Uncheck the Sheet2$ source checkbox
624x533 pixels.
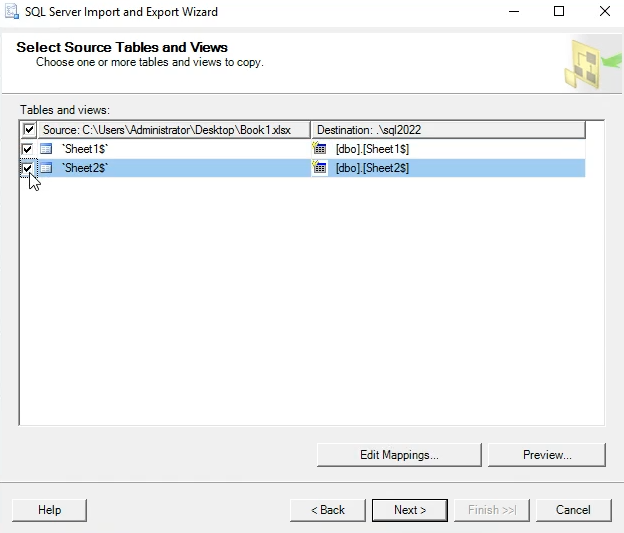click(27, 168)
